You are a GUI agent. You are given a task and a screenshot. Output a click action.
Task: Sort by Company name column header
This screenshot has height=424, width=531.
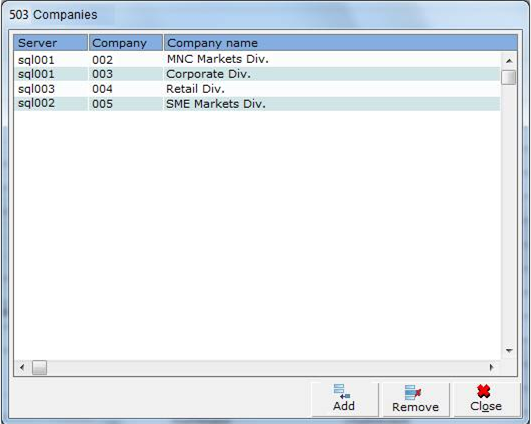click(x=340, y=43)
